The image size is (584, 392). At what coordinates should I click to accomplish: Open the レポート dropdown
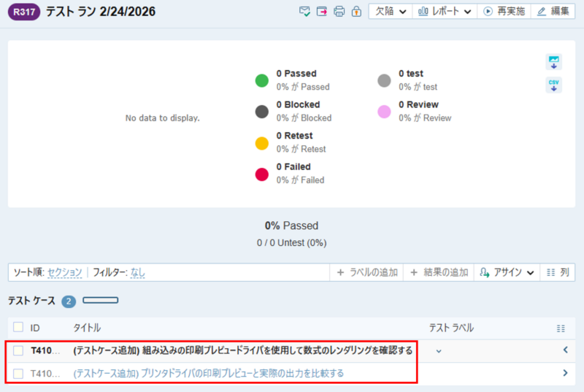tap(445, 11)
